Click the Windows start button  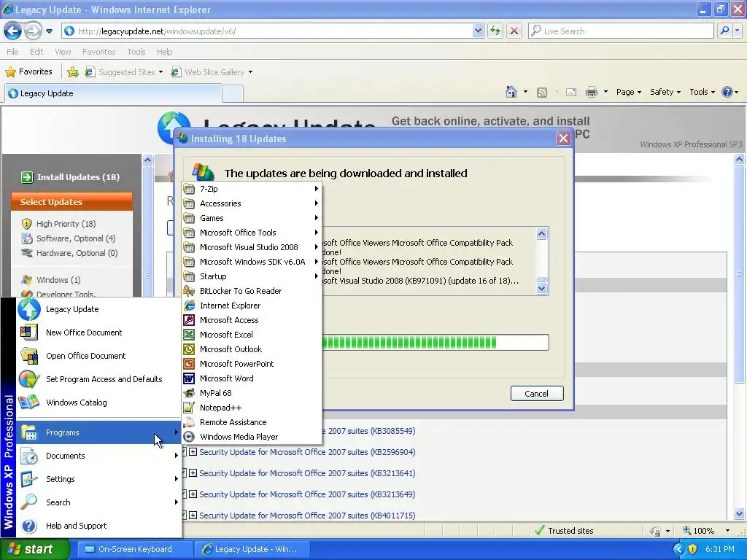click(x=34, y=549)
